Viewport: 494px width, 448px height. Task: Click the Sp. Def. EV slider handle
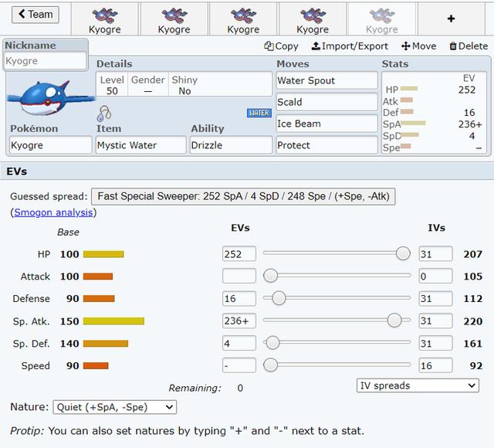click(272, 343)
